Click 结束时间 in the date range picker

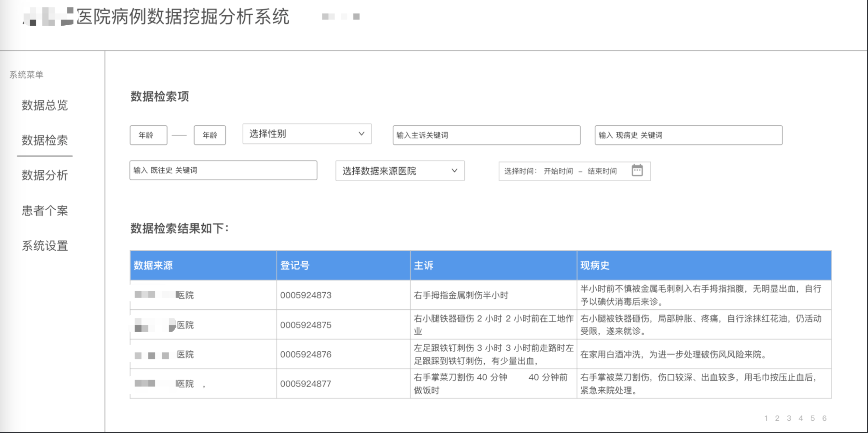point(602,171)
